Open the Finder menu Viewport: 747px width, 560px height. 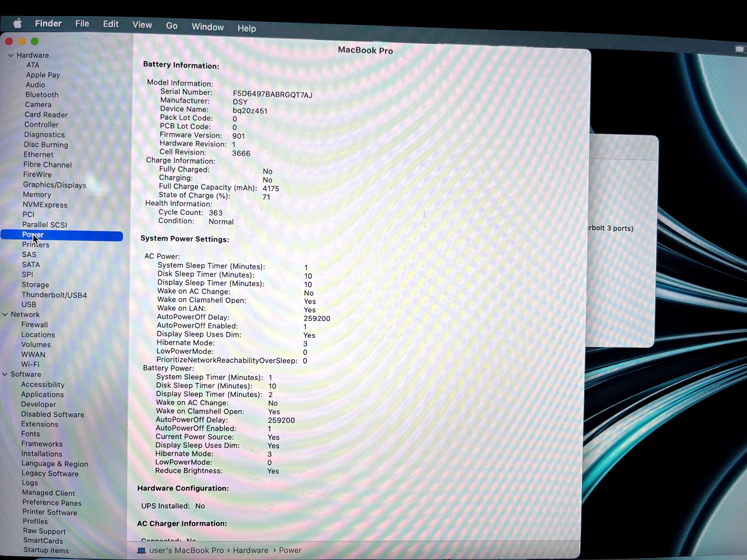[48, 23]
